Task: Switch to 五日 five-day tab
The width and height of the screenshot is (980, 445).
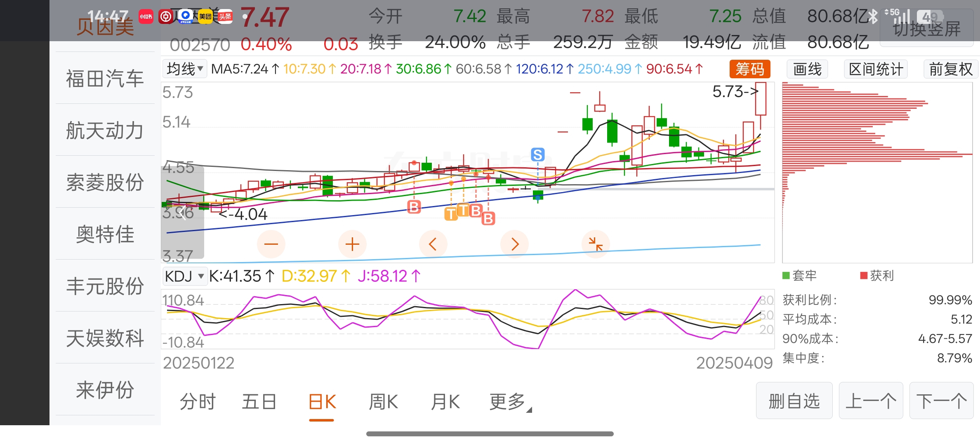Action: tap(259, 402)
